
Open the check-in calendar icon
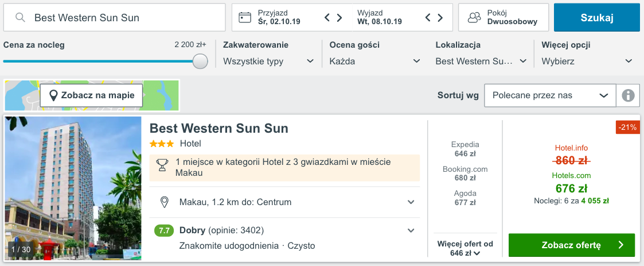point(245,18)
